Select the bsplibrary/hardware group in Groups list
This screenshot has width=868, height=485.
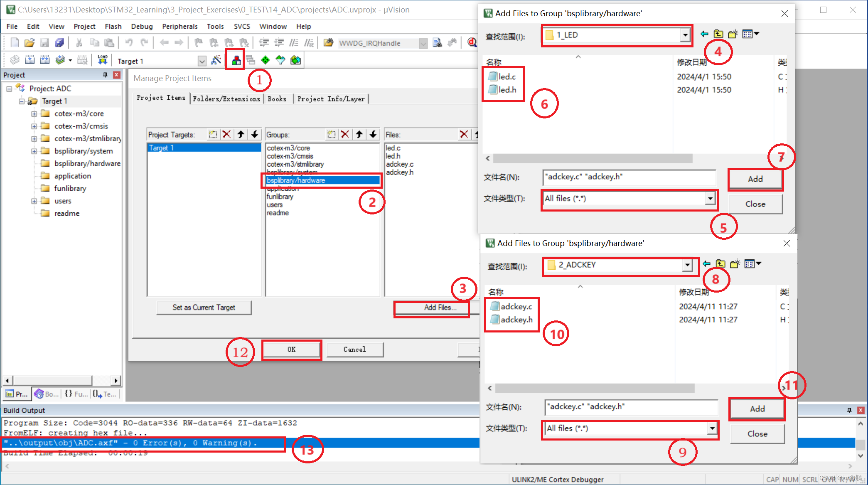323,180
